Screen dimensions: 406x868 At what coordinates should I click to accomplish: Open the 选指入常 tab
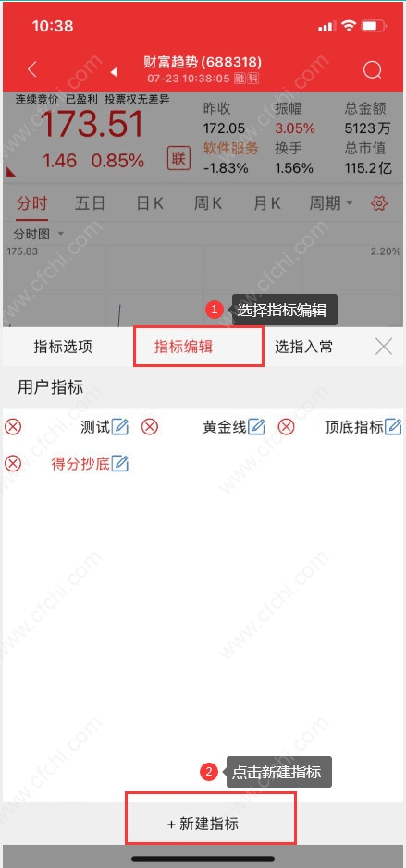coord(304,347)
